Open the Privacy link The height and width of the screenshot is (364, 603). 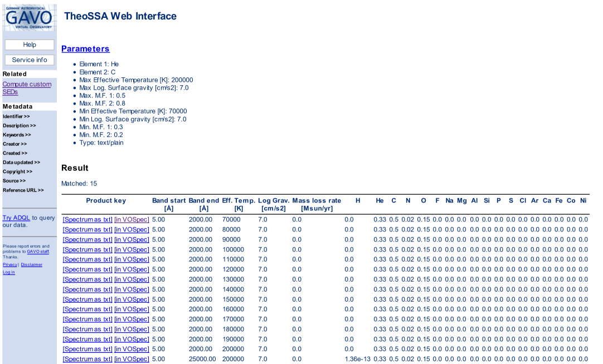(x=9, y=265)
